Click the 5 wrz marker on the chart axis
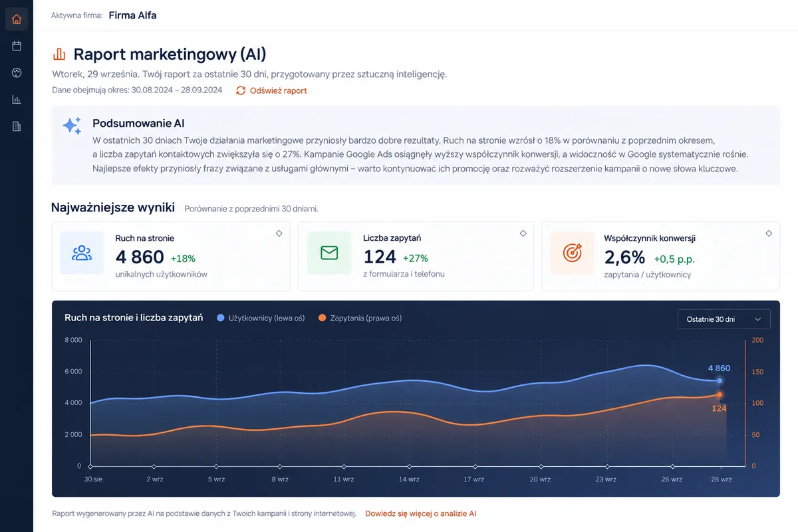 216,467
